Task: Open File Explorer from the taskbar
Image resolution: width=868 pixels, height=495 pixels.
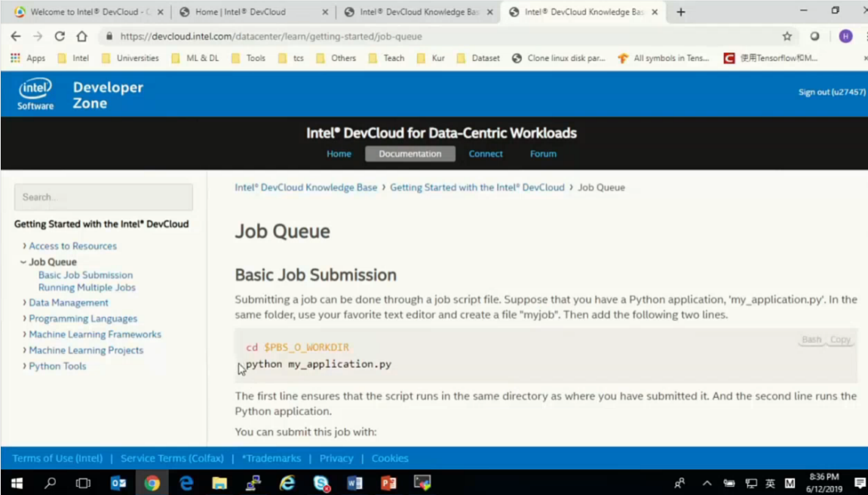Action: tap(219, 483)
